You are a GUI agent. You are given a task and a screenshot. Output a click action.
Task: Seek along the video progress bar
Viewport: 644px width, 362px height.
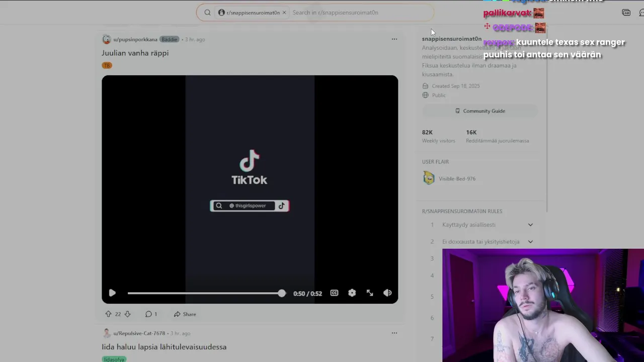click(206, 293)
